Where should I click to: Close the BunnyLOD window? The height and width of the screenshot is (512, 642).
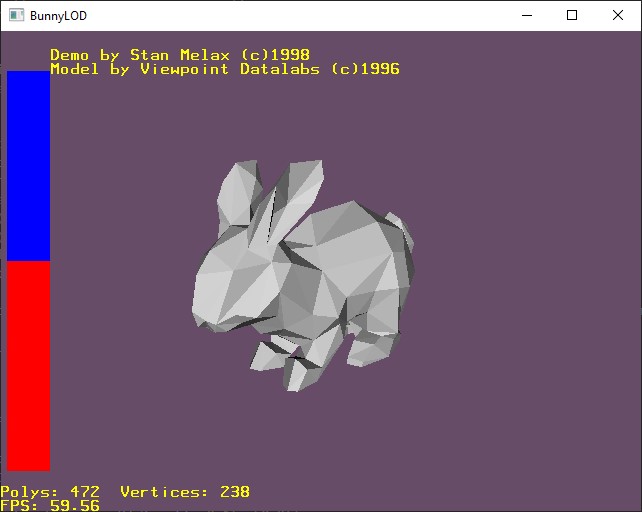click(618, 16)
